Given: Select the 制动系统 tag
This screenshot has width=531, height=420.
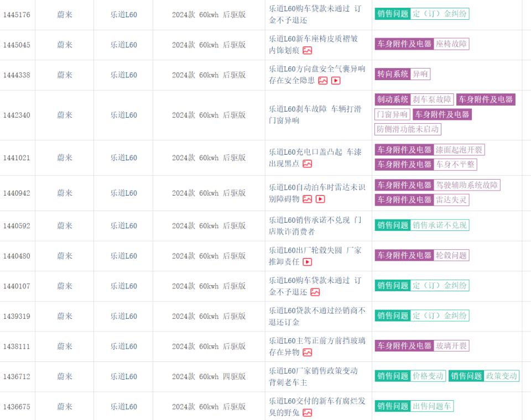Looking at the screenshot, I should pos(393,99).
